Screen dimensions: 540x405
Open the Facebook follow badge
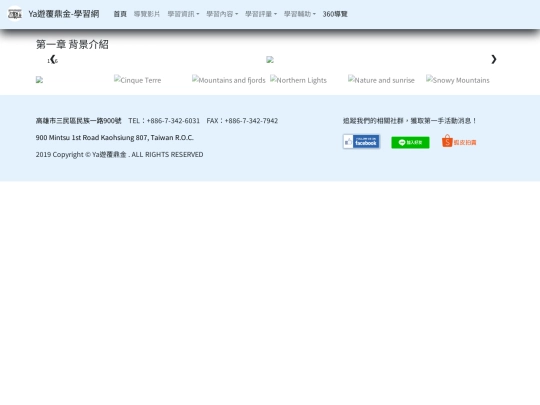(361, 142)
